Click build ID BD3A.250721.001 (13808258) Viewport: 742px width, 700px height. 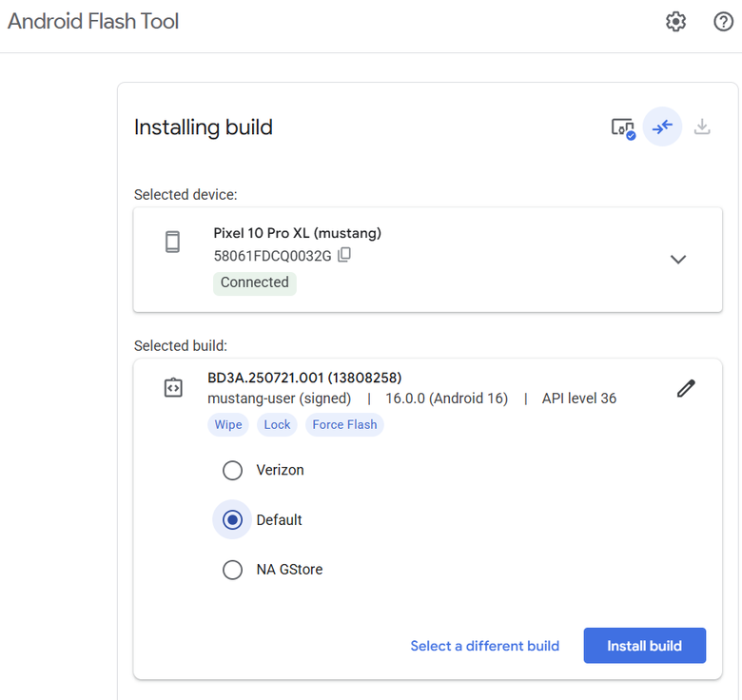coord(304,378)
